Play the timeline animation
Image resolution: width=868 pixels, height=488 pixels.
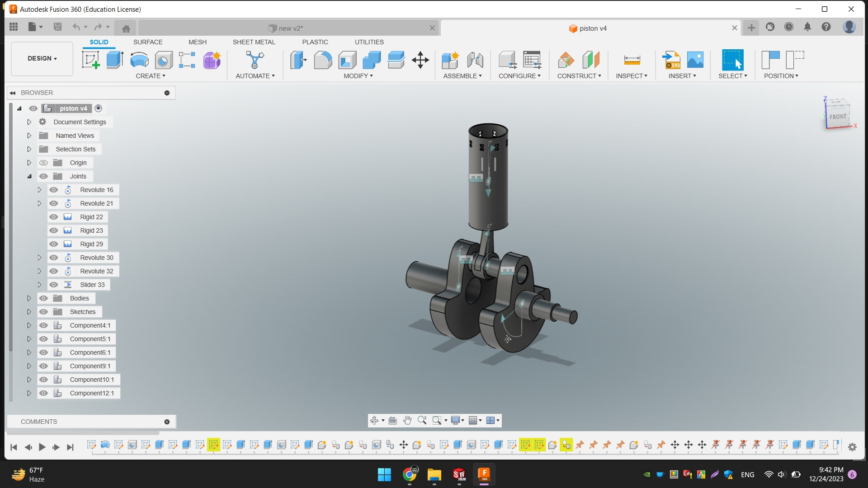point(42,447)
